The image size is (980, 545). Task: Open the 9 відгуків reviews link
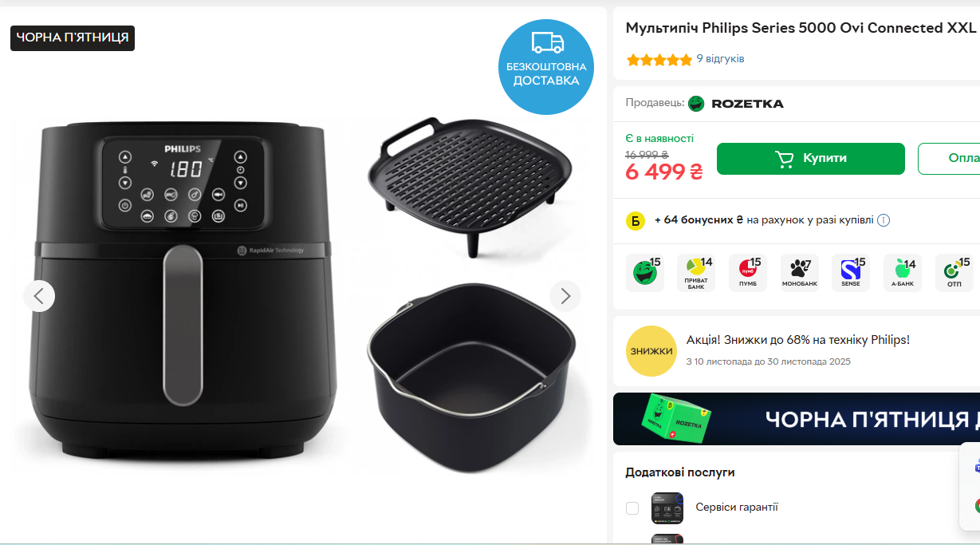[x=720, y=59]
